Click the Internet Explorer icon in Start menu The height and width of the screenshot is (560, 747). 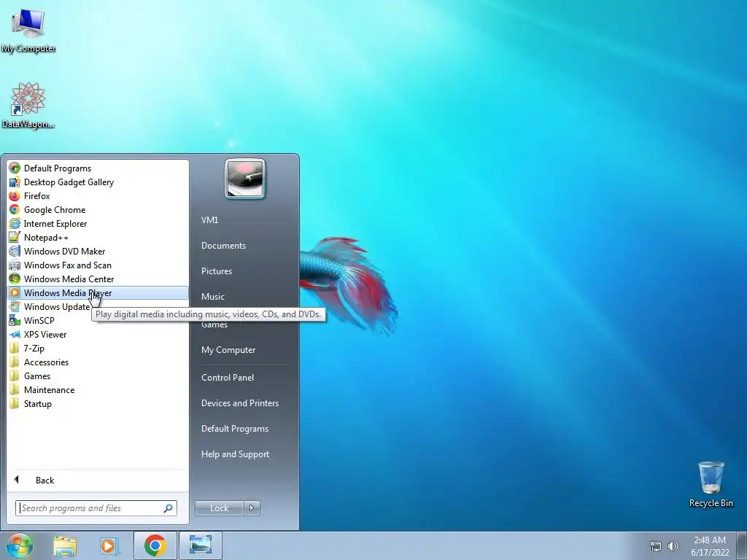[x=15, y=223]
